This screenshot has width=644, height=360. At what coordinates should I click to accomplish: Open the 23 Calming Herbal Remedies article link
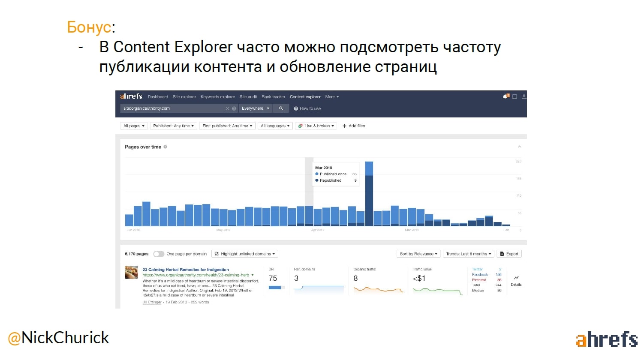pyautogui.click(x=186, y=270)
